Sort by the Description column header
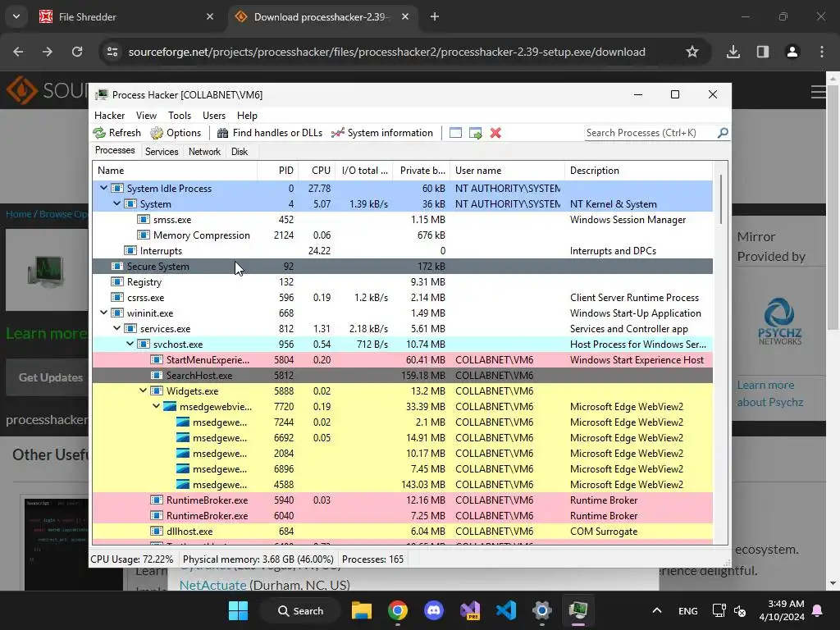 pos(638,171)
